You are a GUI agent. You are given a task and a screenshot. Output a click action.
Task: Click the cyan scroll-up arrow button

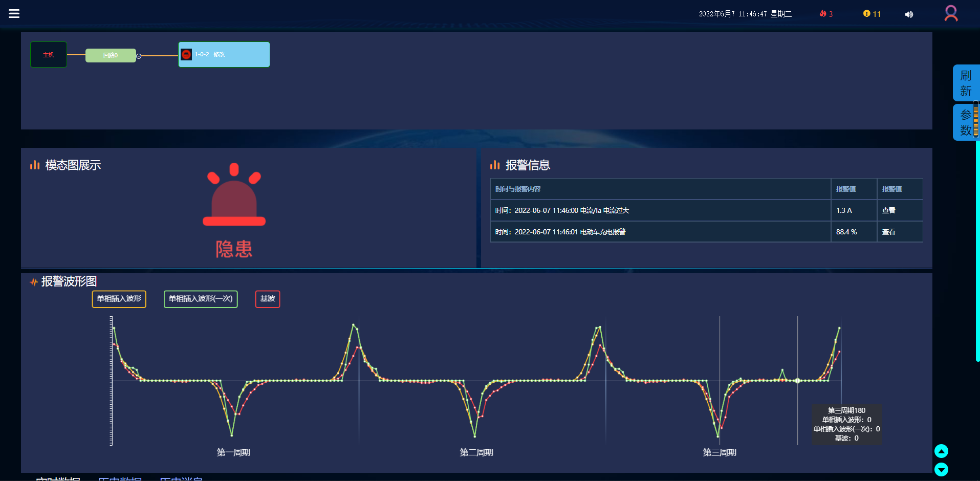(941, 451)
